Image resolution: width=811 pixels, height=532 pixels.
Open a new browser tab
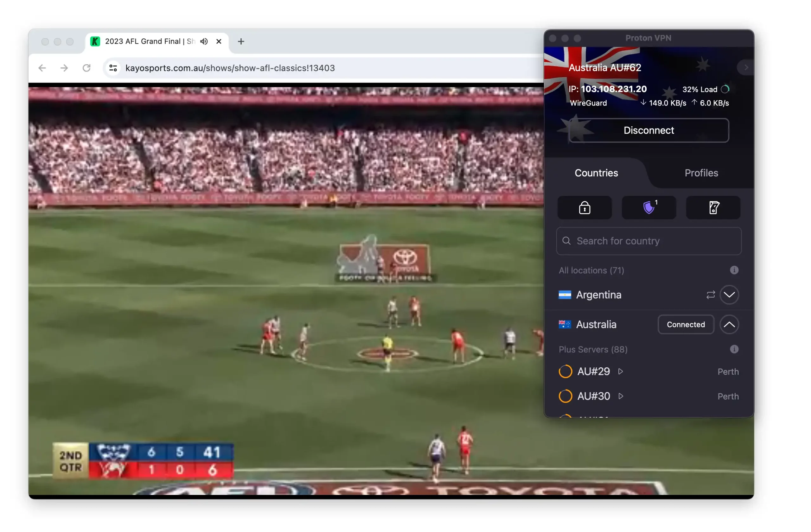click(241, 41)
